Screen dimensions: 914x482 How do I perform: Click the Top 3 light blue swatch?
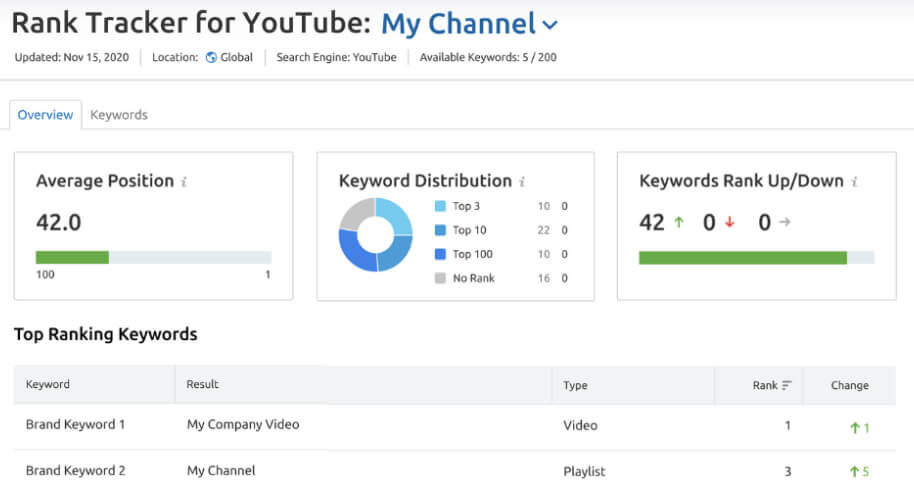(440, 206)
